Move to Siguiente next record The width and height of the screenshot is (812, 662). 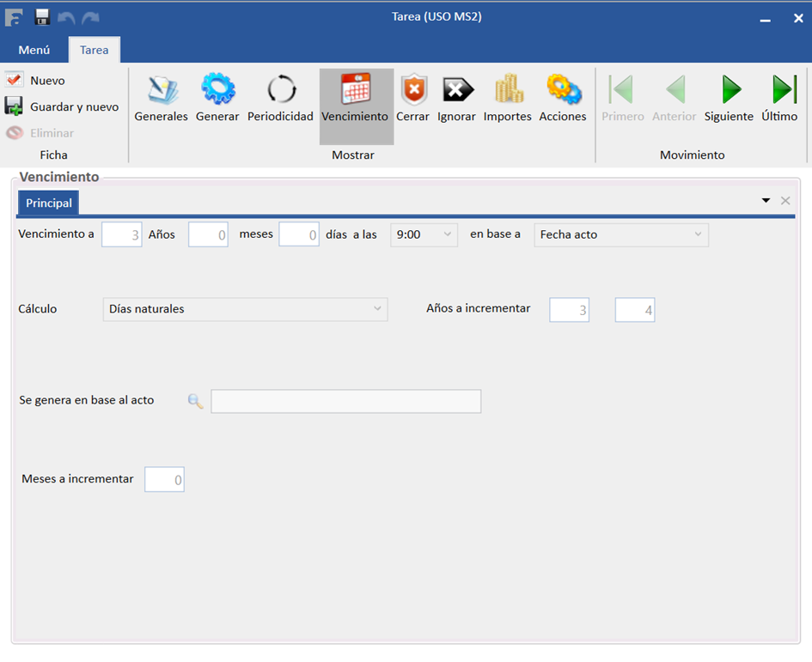729,99
